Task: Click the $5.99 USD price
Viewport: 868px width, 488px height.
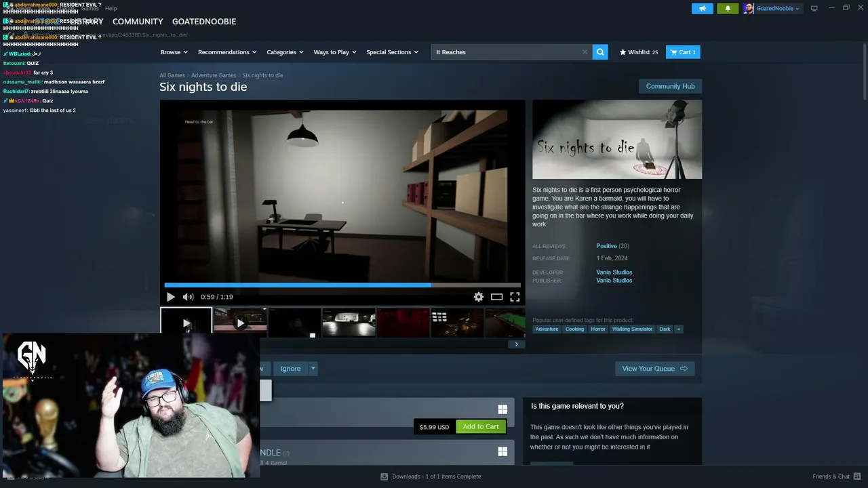Action: pyautogui.click(x=434, y=427)
